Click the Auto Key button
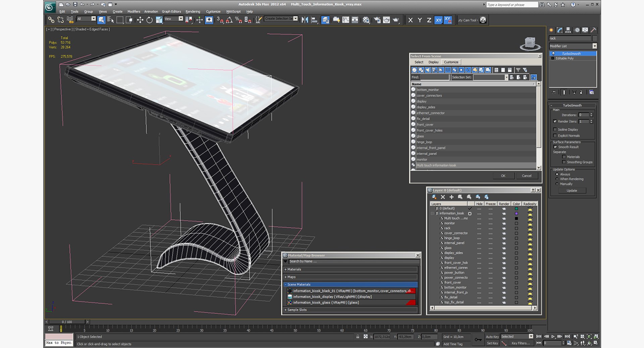Image resolution: width=644 pixels, height=348 pixels. click(x=492, y=337)
